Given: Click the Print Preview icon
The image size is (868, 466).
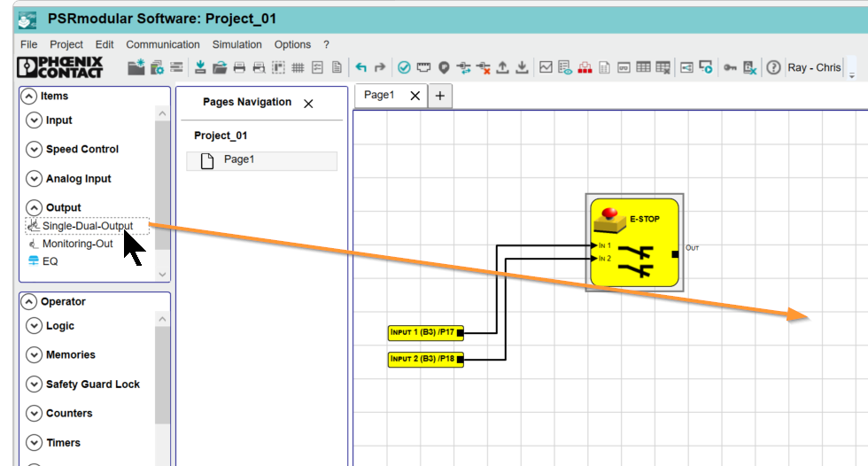Looking at the screenshot, I should coord(259,67).
